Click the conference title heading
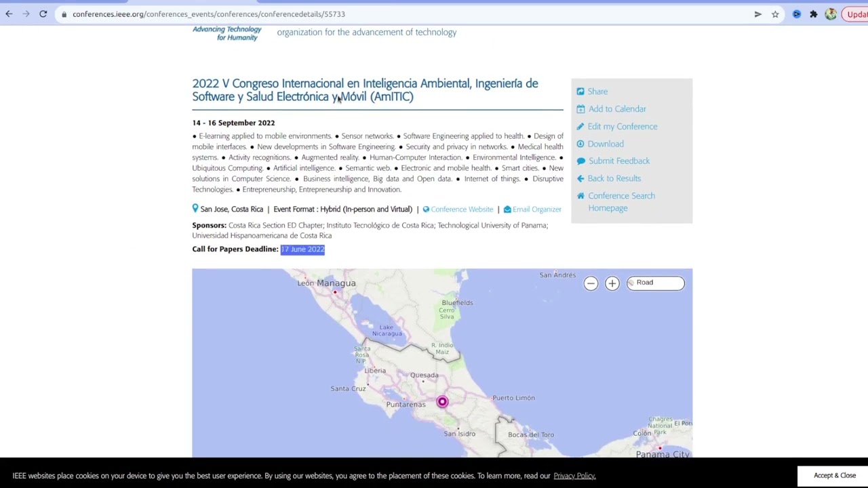The height and width of the screenshot is (488, 868). pyautogui.click(x=365, y=89)
